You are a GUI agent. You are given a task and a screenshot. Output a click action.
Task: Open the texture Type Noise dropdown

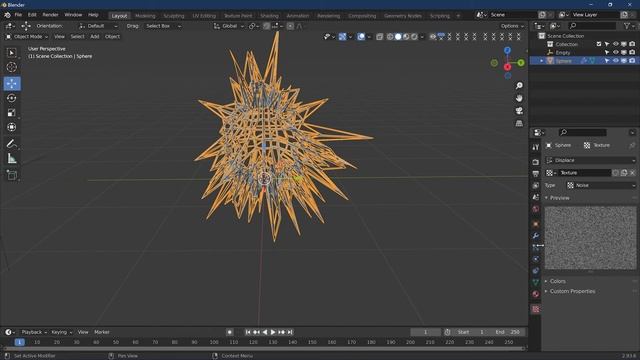tap(600, 185)
